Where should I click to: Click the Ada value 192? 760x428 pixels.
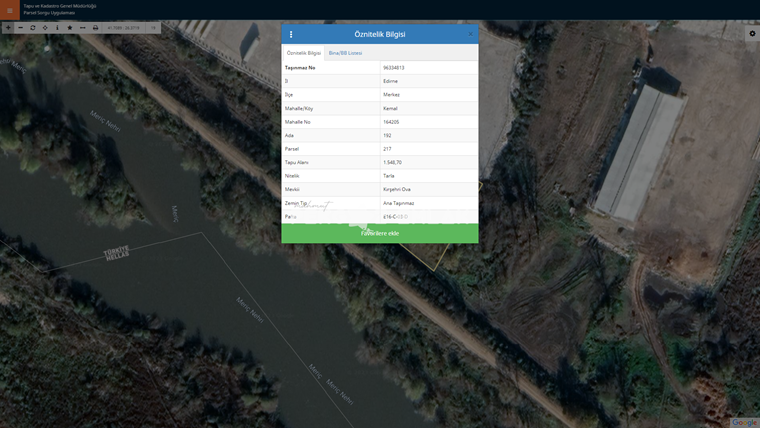point(387,136)
